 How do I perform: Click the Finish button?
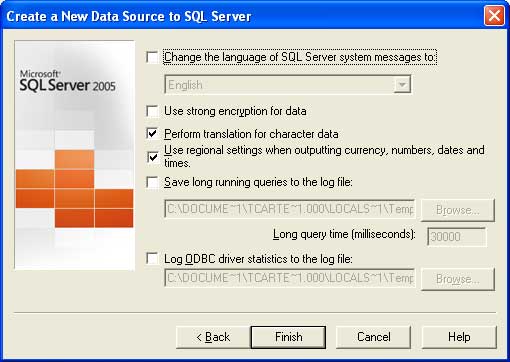point(288,337)
